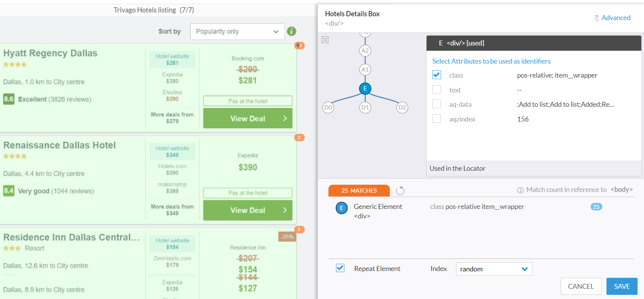Enable the aq-data attribute checkbox
Image resolution: width=644 pixels, height=299 pixels.
click(437, 104)
